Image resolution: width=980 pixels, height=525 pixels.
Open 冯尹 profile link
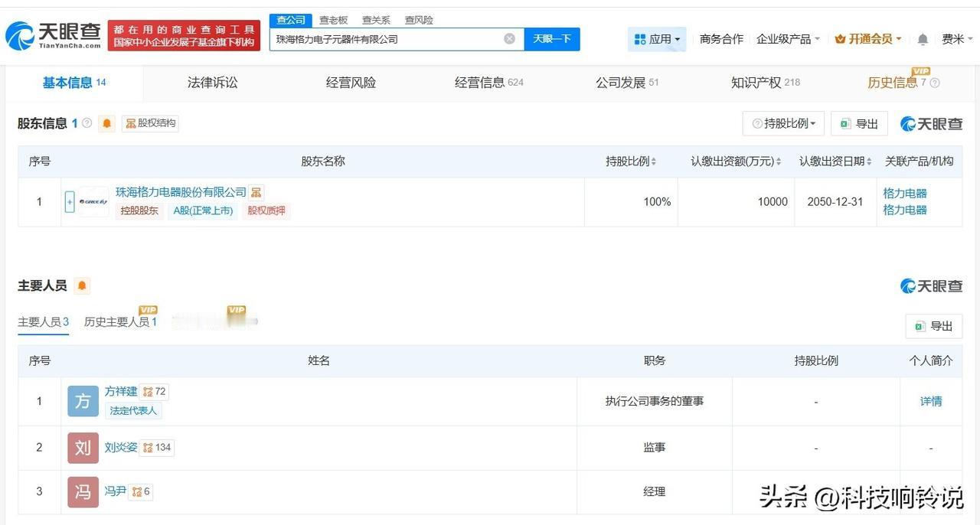coord(116,491)
